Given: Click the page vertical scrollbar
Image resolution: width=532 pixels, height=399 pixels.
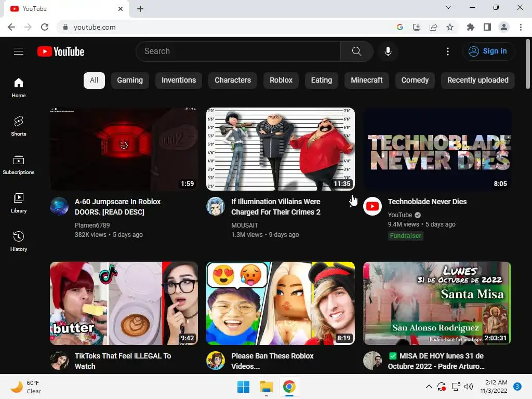Looking at the screenshot, I should click(528, 64).
